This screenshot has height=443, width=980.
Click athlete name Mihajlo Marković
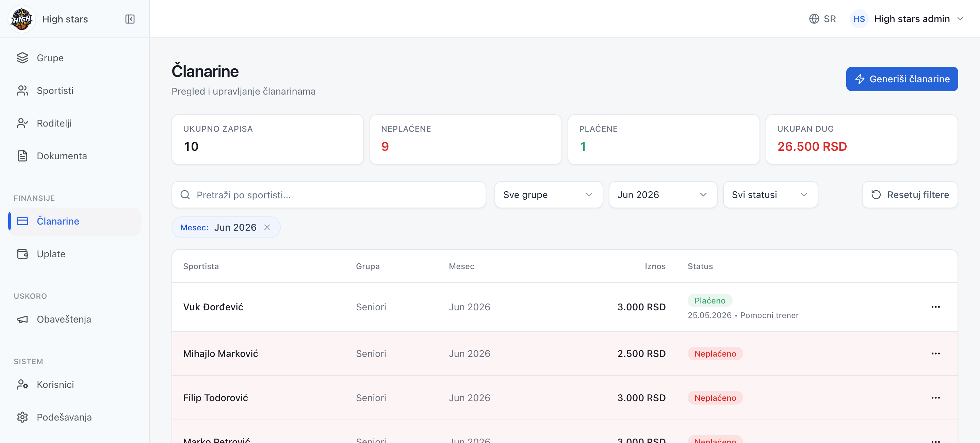220,354
